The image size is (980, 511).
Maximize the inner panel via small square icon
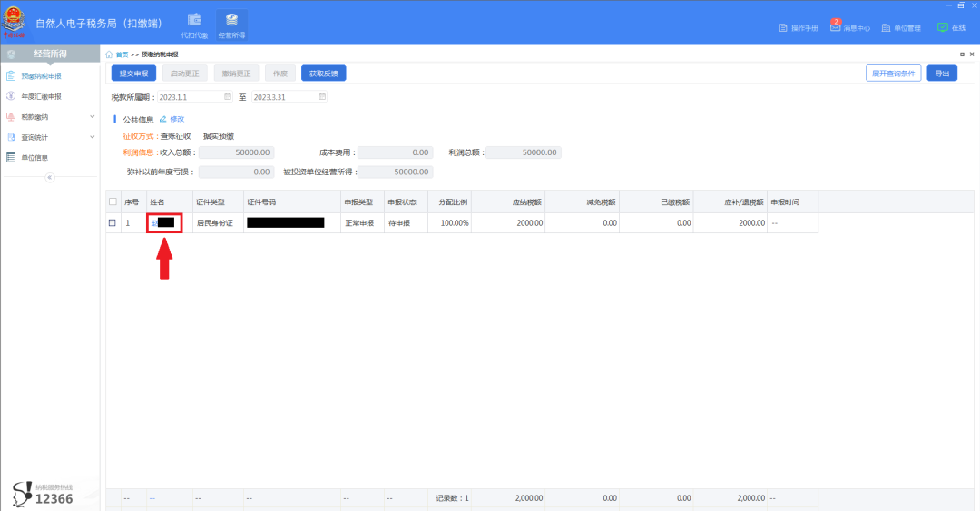(962, 54)
